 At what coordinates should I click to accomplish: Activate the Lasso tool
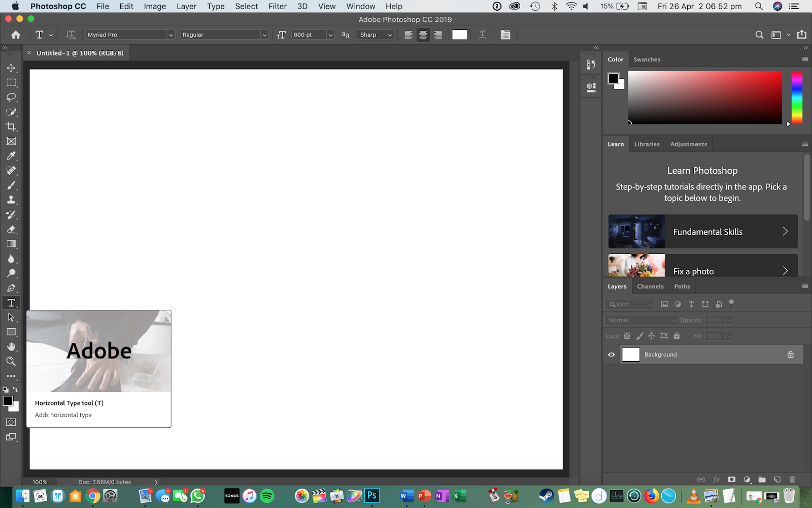tap(11, 97)
